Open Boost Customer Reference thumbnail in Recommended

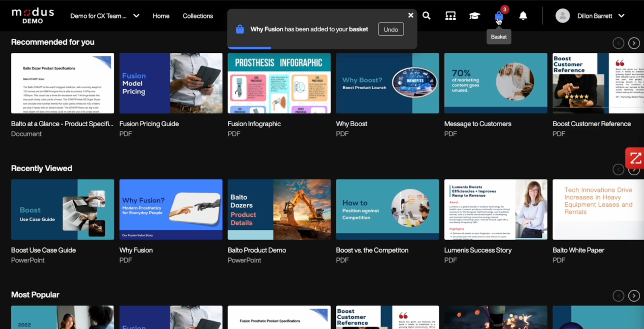598,83
